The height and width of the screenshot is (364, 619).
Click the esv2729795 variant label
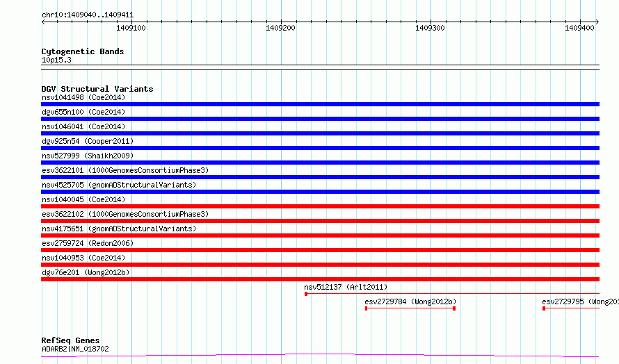point(580,301)
